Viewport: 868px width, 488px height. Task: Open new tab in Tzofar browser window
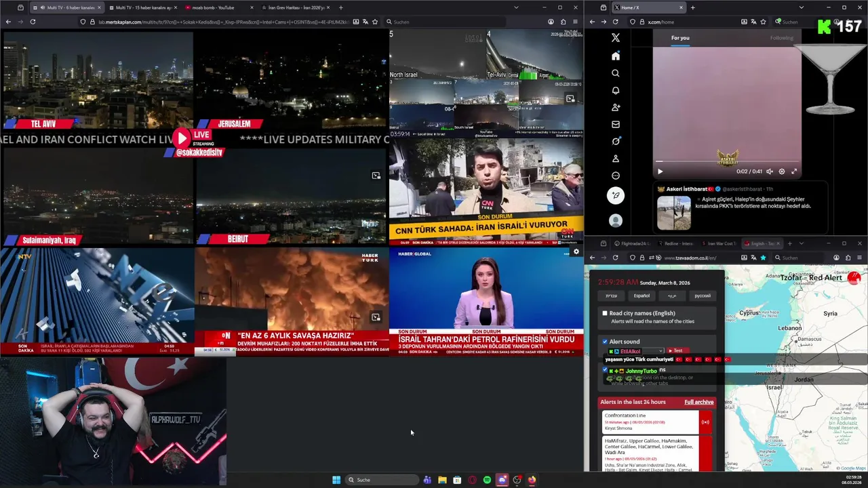click(790, 243)
